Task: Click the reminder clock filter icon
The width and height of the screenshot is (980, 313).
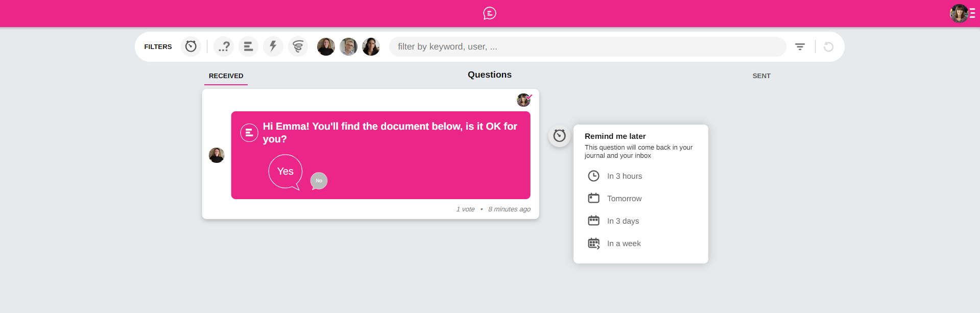Action: pyautogui.click(x=190, y=46)
